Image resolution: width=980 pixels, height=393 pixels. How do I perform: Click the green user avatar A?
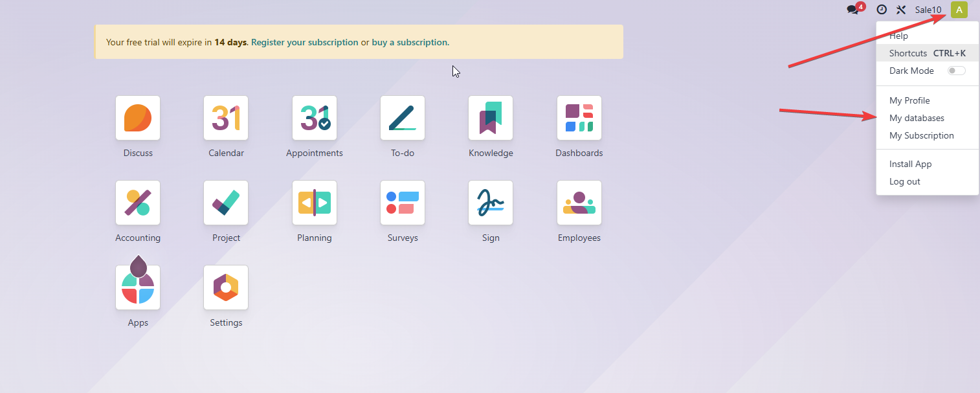(959, 10)
